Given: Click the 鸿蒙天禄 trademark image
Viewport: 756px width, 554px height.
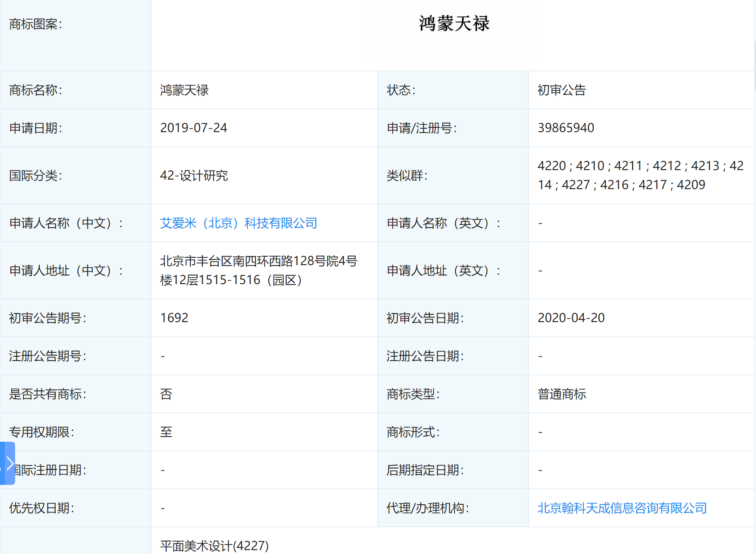Looking at the screenshot, I should tap(454, 24).
